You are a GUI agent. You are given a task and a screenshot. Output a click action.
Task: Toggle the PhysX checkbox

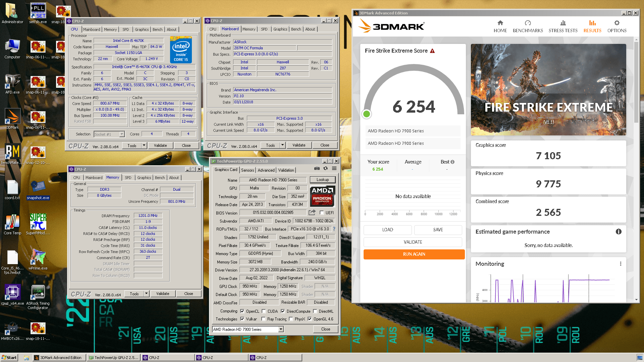click(291, 319)
